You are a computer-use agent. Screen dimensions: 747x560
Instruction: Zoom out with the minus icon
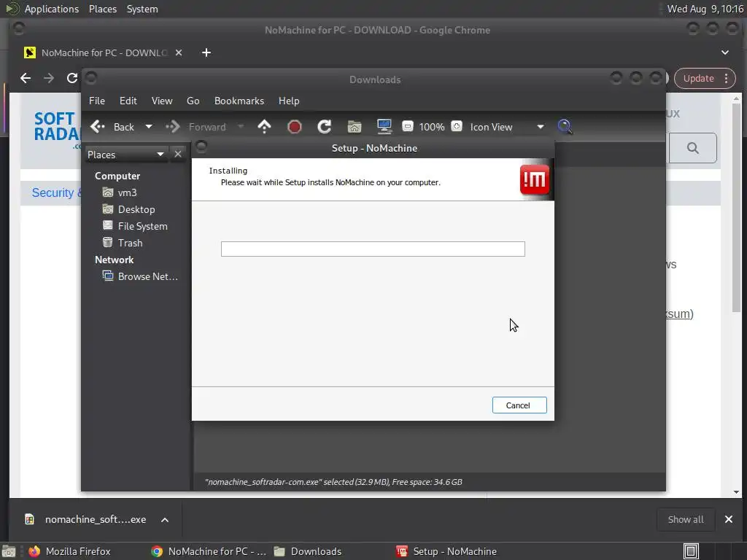click(407, 126)
